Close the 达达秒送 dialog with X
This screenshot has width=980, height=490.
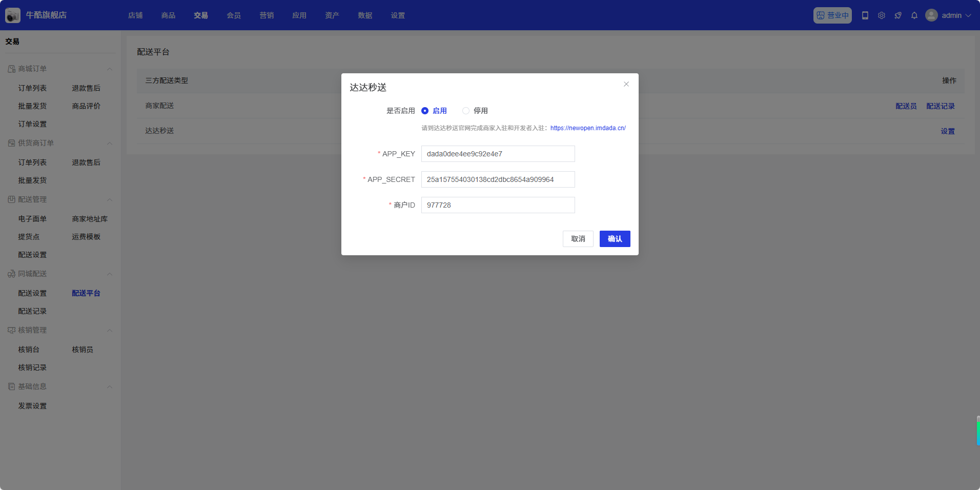(626, 84)
